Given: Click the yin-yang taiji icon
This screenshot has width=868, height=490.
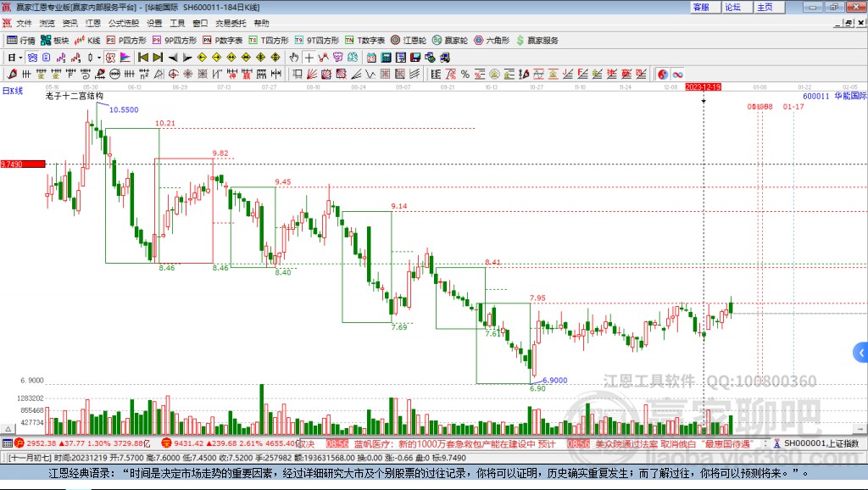Looking at the screenshot, I should (x=663, y=75).
